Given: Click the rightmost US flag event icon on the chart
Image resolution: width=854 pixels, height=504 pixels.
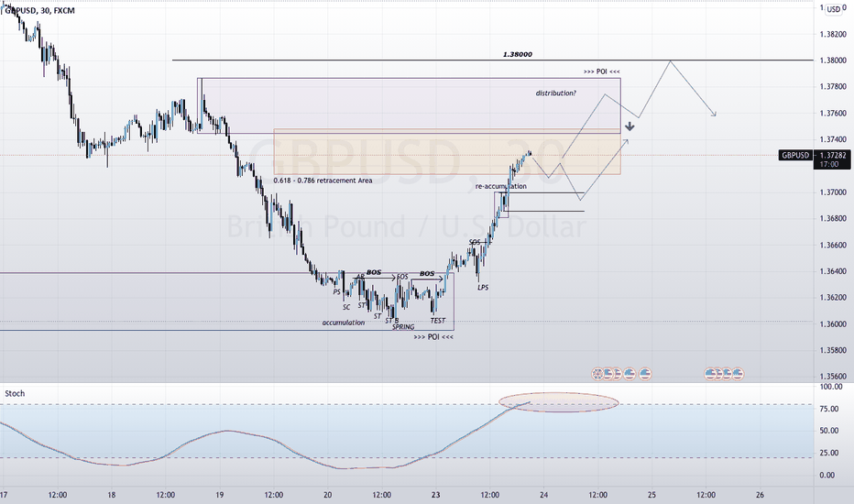Looking at the screenshot, I should 738,374.
